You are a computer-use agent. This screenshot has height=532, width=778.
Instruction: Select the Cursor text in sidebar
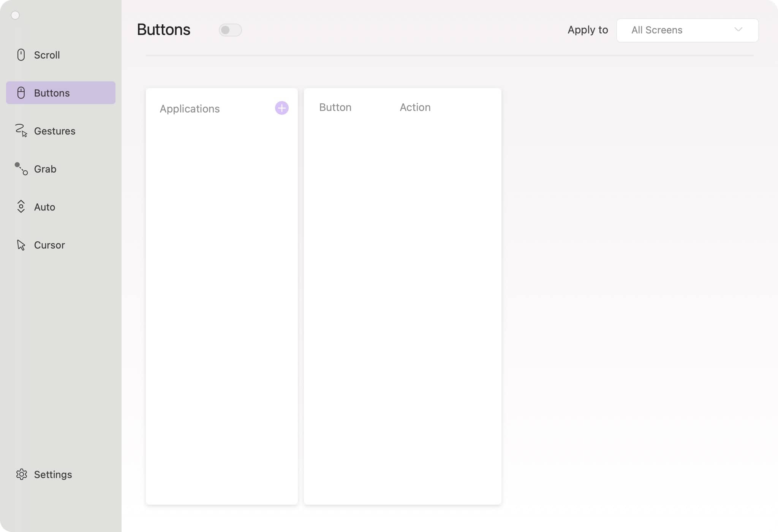point(49,245)
